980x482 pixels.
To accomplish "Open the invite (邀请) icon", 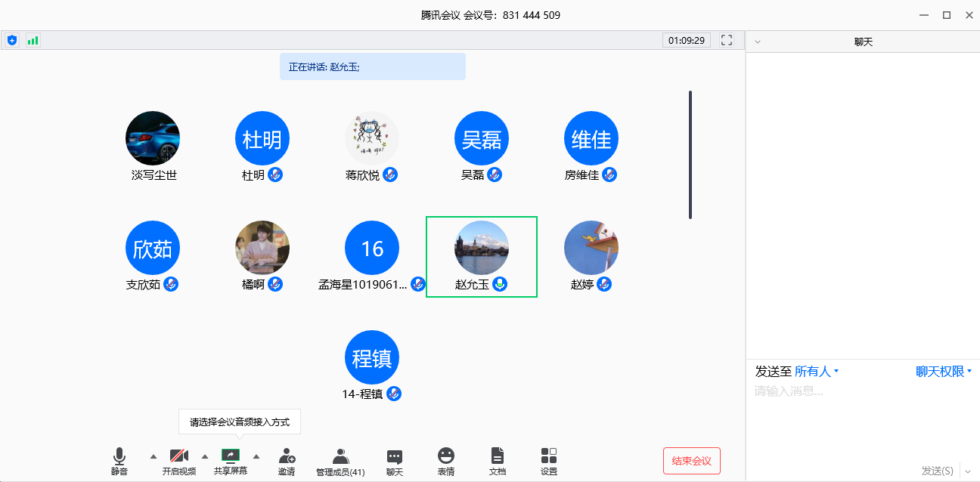I will click(x=287, y=457).
